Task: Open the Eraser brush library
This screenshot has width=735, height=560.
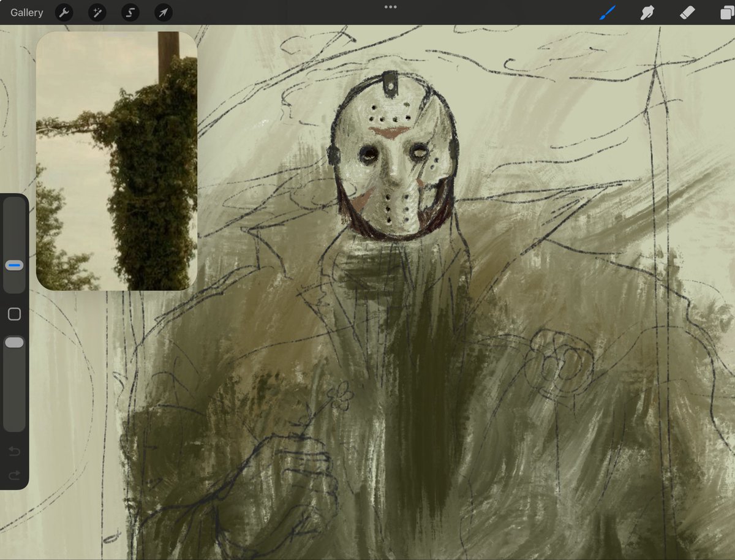Action: 686,12
